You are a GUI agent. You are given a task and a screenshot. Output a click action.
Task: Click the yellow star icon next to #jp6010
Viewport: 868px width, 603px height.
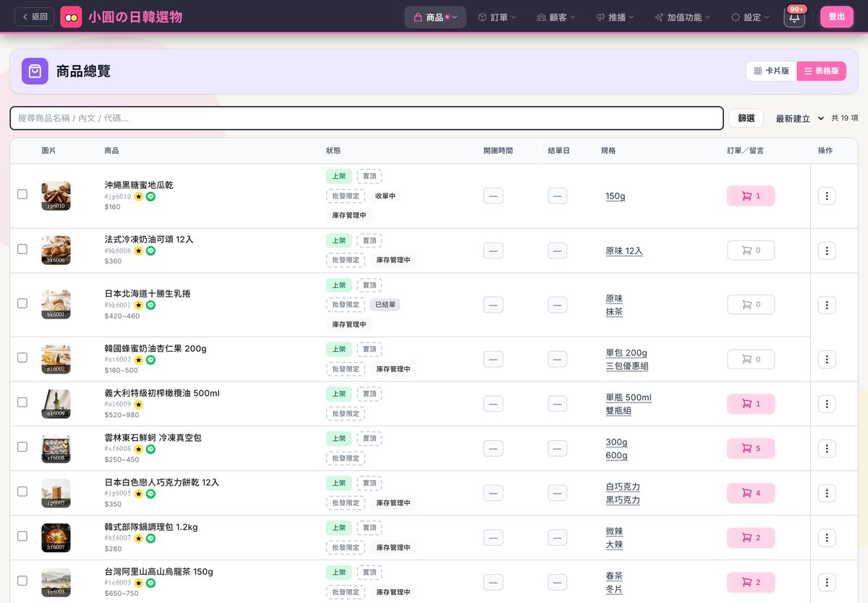point(138,196)
